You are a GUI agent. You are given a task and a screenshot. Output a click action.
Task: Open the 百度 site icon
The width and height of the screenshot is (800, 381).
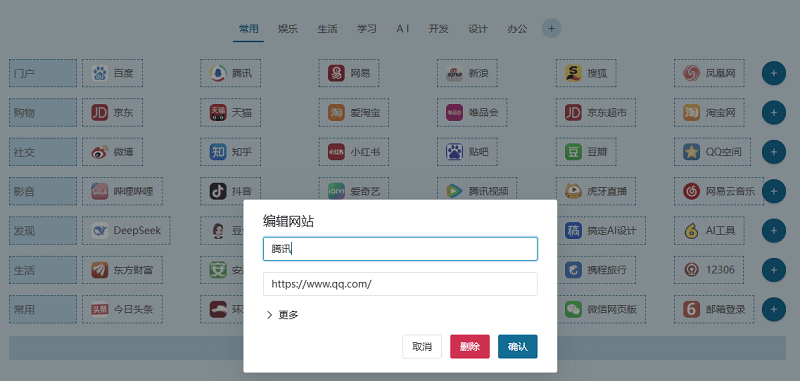pyautogui.click(x=99, y=73)
